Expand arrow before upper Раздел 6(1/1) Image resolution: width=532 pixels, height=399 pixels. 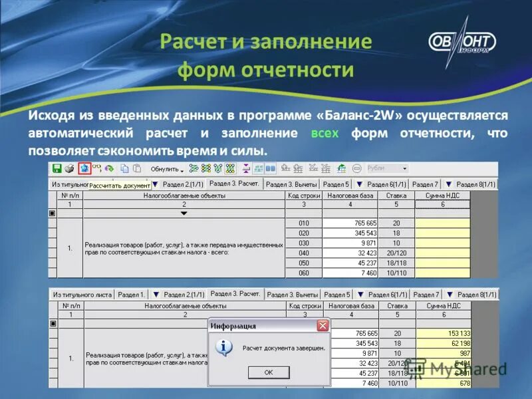(x=359, y=184)
